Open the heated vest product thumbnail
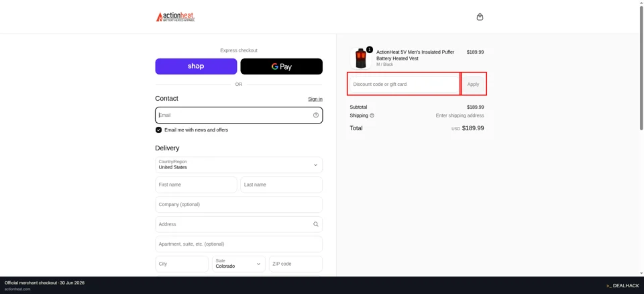Viewport: 644px width, 294px height. 361,58
